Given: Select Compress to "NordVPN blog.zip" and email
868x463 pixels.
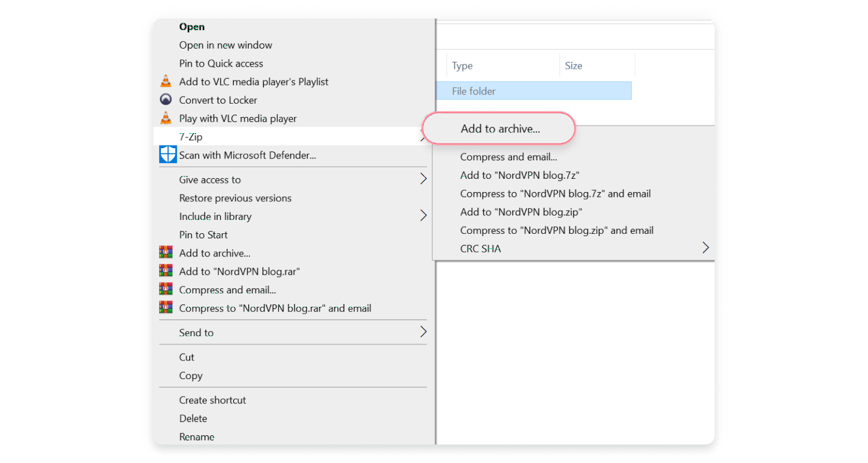Looking at the screenshot, I should coord(557,230).
